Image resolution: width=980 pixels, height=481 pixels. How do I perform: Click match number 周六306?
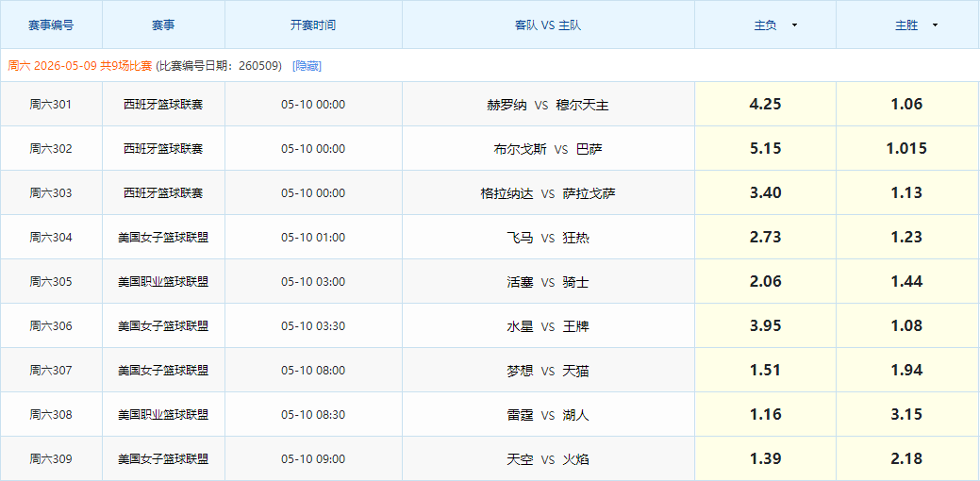[x=51, y=326]
